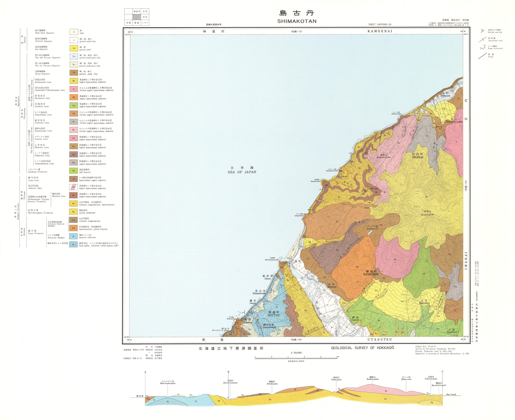Click the IWANAI town label on the map
The height and width of the screenshot is (420, 515).
(418, 157)
